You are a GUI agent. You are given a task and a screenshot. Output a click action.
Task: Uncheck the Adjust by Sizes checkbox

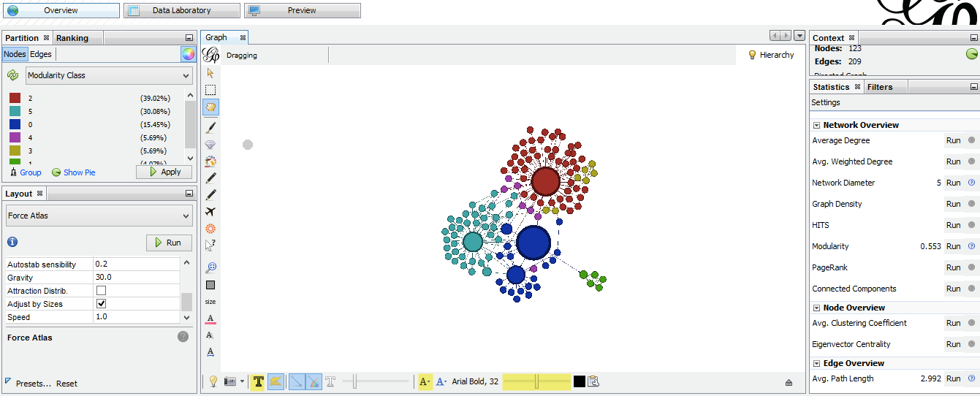102,304
